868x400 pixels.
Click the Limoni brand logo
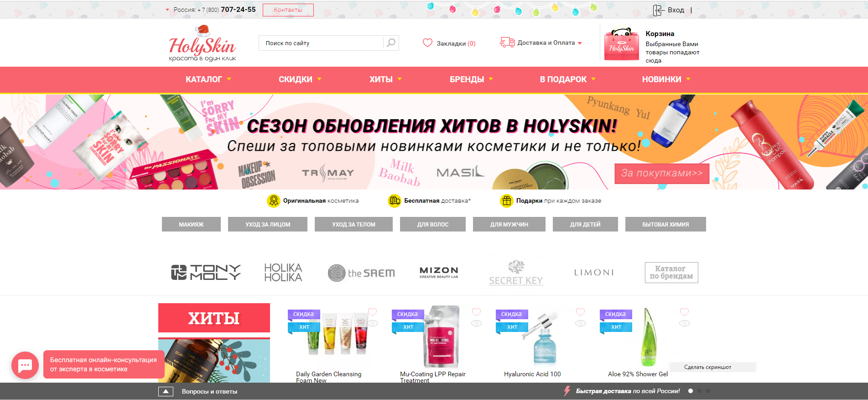point(594,273)
